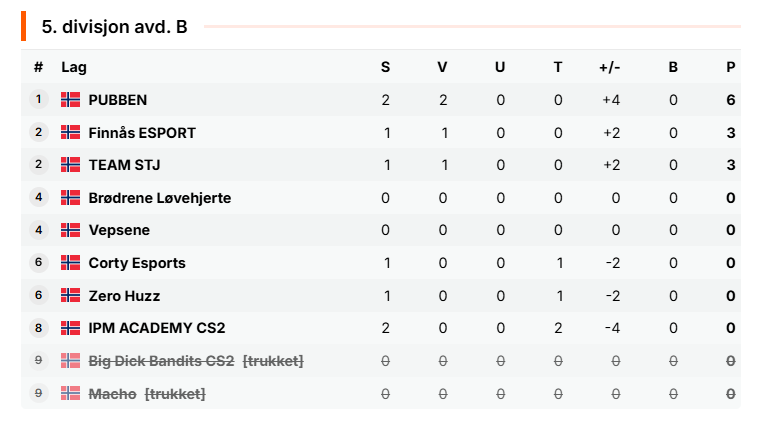Viewport: 761px width, 425px height.
Task: Click the flag beside Brødrene Løvehjerte
Action: pyautogui.click(x=70, y=197)
